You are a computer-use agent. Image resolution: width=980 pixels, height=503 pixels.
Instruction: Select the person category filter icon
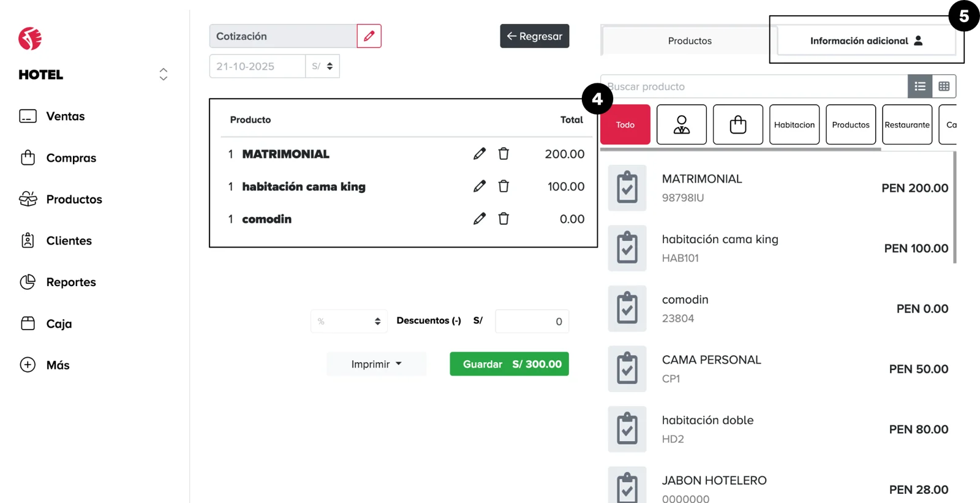pyautogui.click(x=681, y=124)
